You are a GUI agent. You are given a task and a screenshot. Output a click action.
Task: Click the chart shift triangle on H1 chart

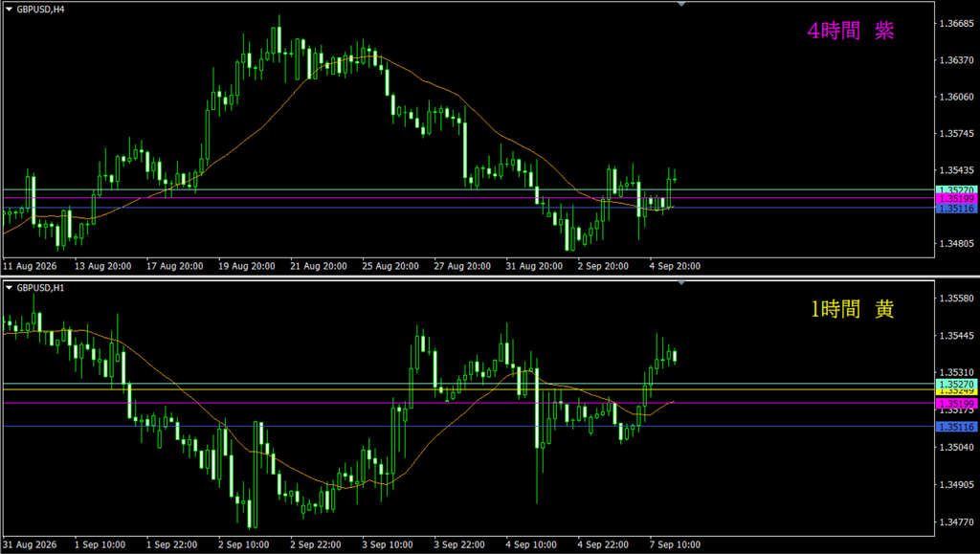pyautogui.click(x=681, y=283)
